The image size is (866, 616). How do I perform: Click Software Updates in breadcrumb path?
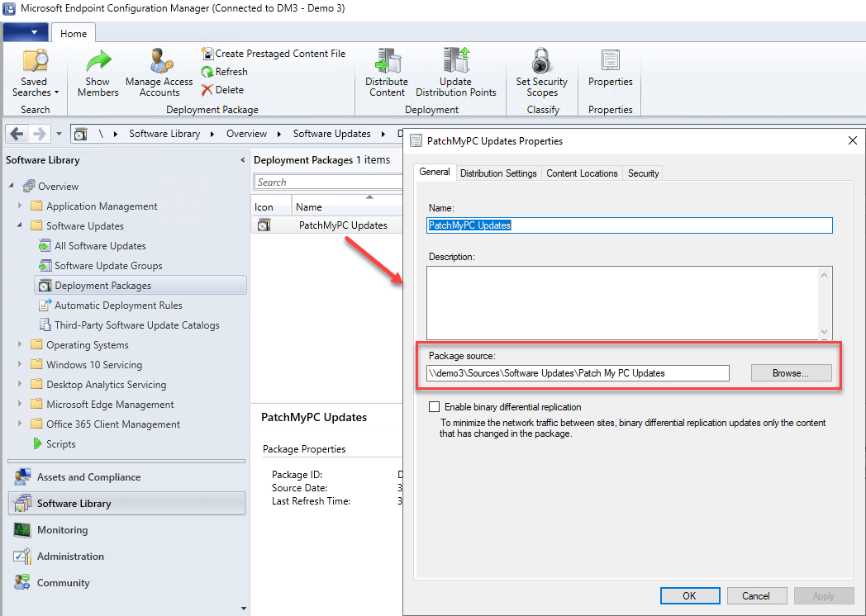pyautogui.click(x=332, y=134)
